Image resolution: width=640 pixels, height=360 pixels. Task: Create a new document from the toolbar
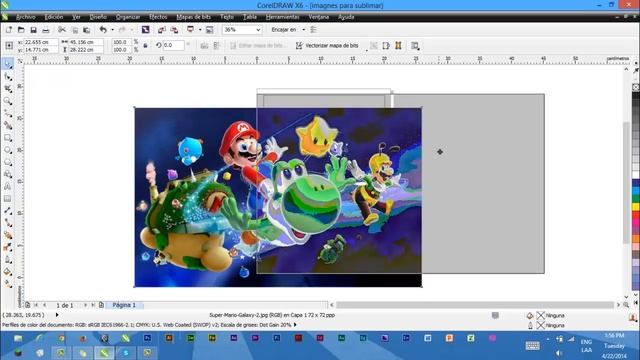tap(9, 30)
